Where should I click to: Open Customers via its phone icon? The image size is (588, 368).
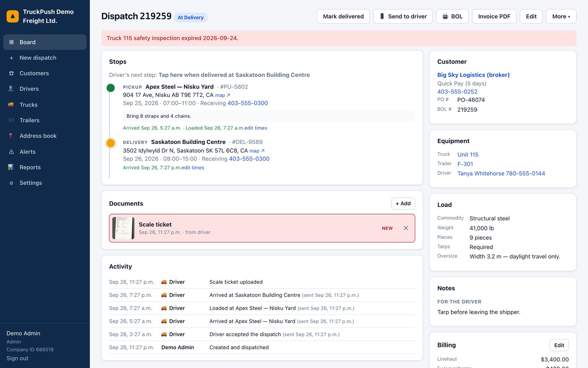11,73
